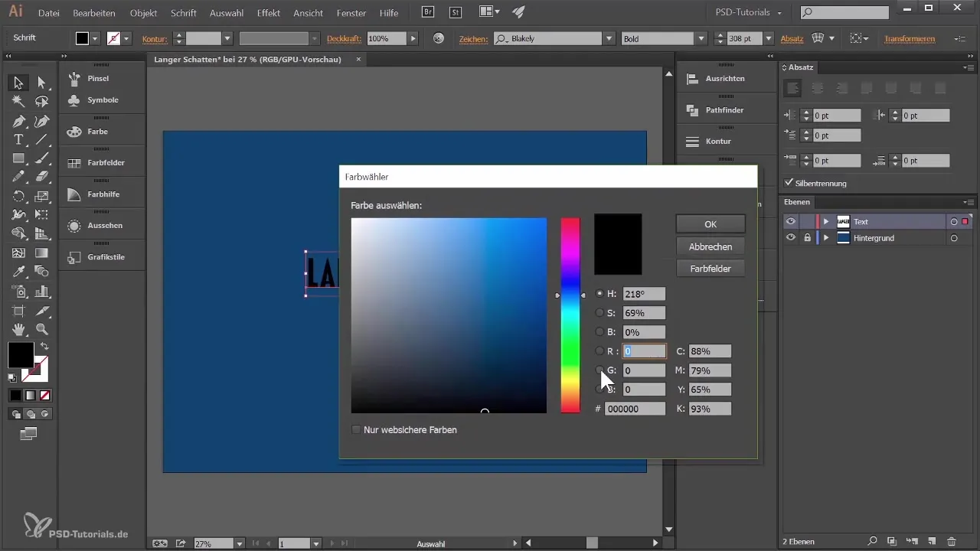This screenshot has width=980, height=551.
Task: Swap fill and stroke colors
Action: (x=44, y=347)
